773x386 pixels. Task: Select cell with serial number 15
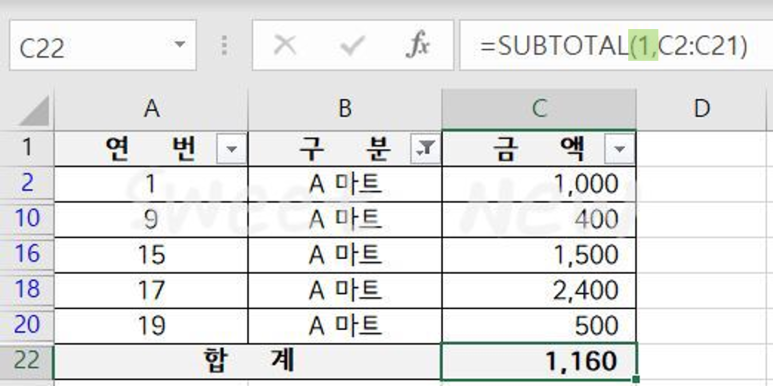(x=151, y=255)
